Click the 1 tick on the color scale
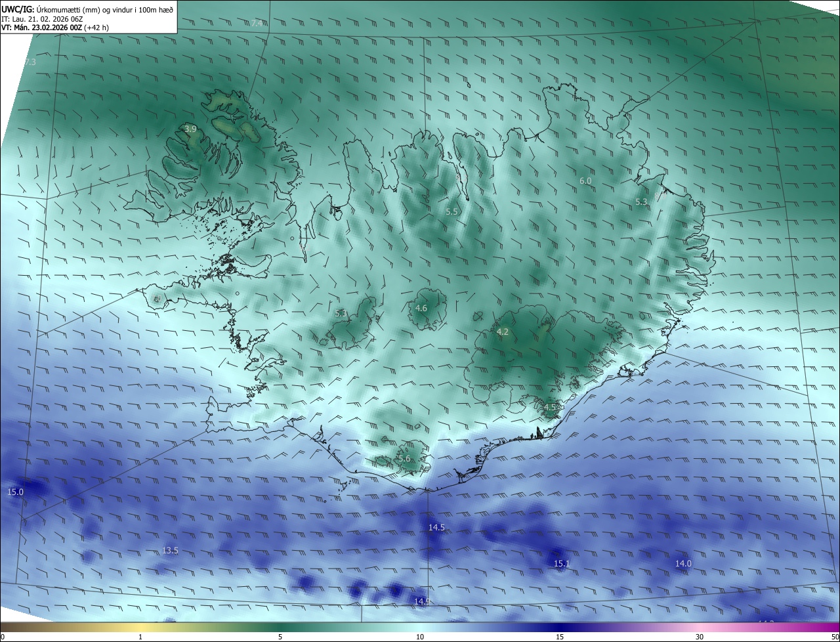The image size is (840, 642). 140,637
